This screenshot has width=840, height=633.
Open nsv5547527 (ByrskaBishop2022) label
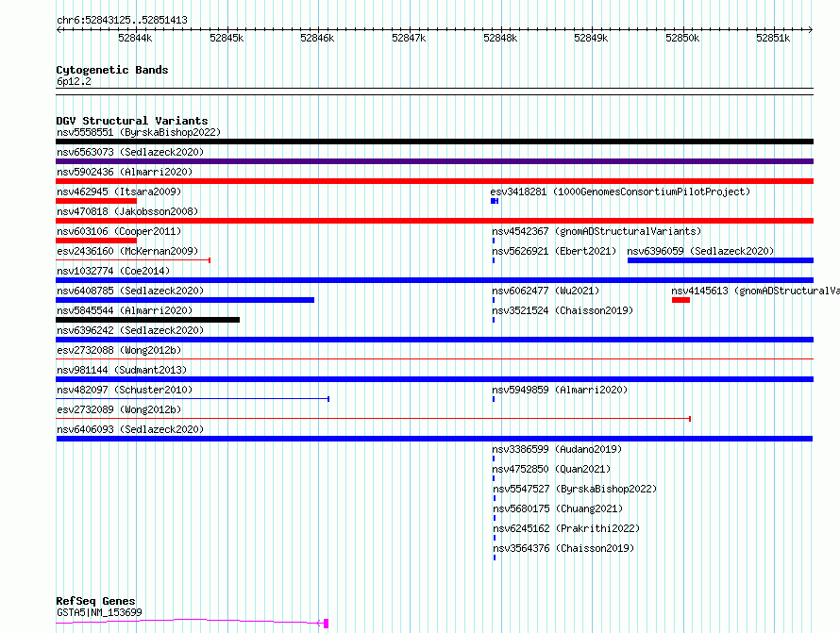(575, 489)
